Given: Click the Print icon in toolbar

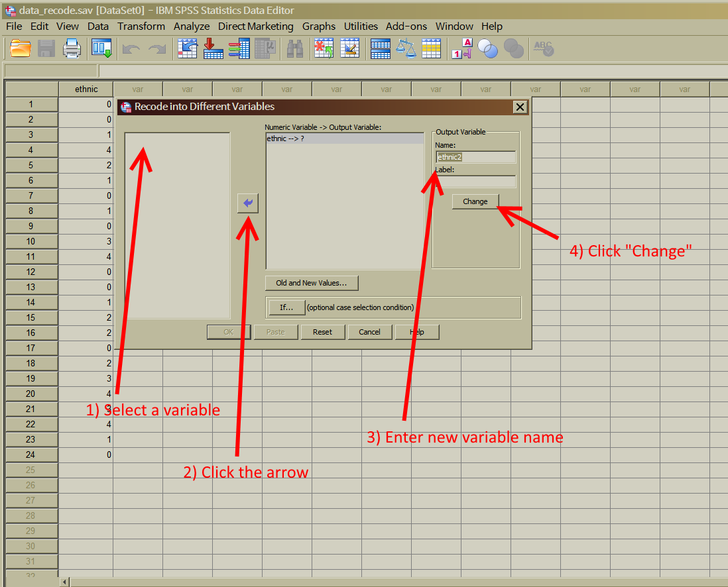Looking at the screenshot, I should click(x=72, y=48).
